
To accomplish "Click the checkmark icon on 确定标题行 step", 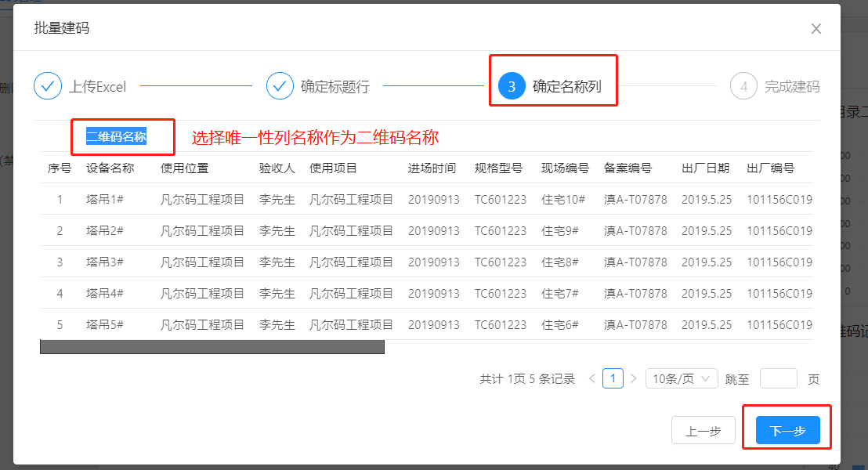I will pyautogui.click(x=280, y=86).
